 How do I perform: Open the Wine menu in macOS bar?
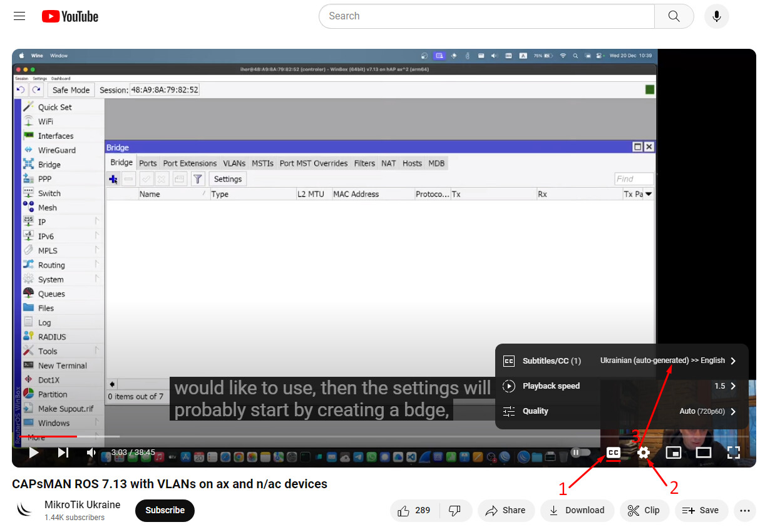(x=37, y=56)
